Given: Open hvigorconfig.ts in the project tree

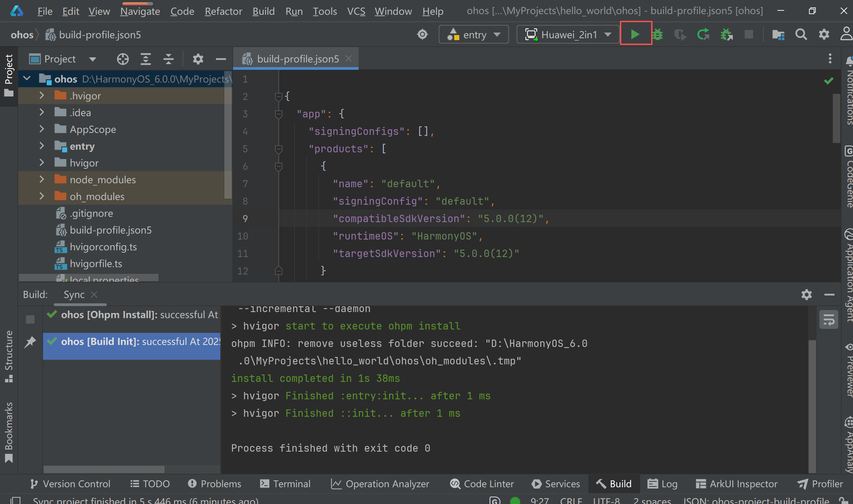Looking at the screenshot, I should (103, 247).
